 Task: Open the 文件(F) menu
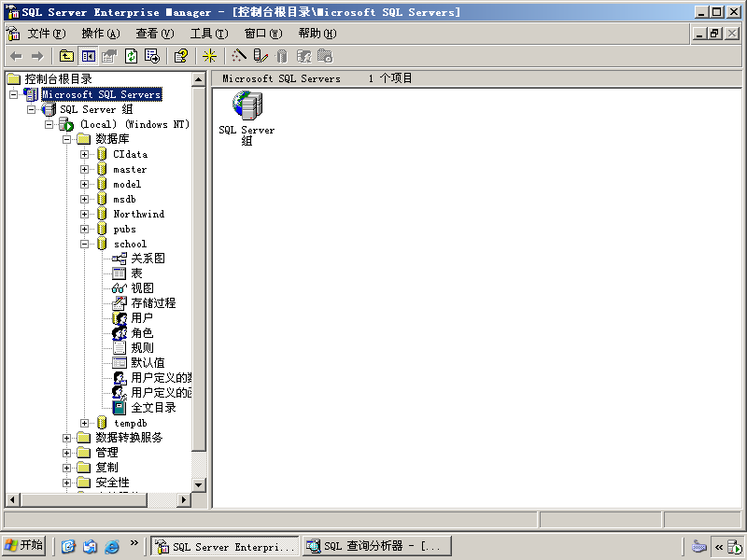pyautogui.click(x=46, y=34)
